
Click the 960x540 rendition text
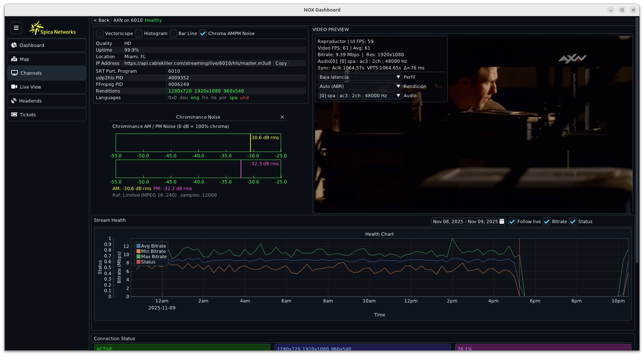[x=234, y=91]
